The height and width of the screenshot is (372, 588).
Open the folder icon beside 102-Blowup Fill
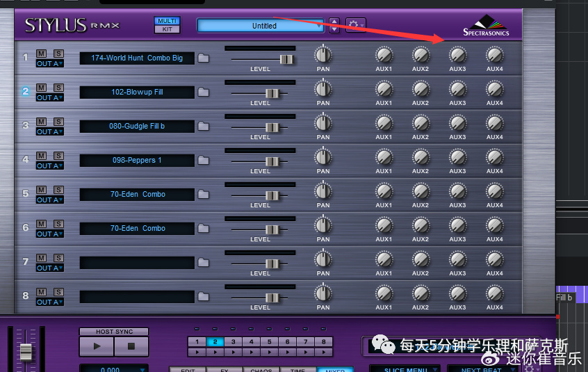click(x=203, y=92)
